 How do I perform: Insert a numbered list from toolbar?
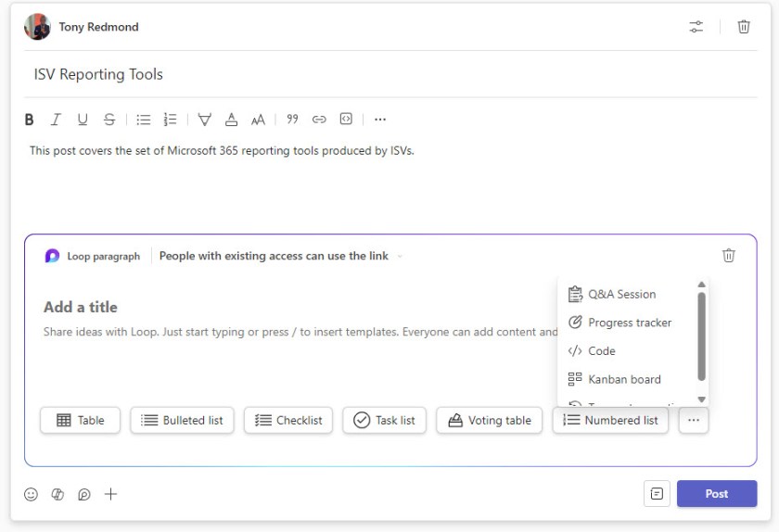[x=170, y=120]
